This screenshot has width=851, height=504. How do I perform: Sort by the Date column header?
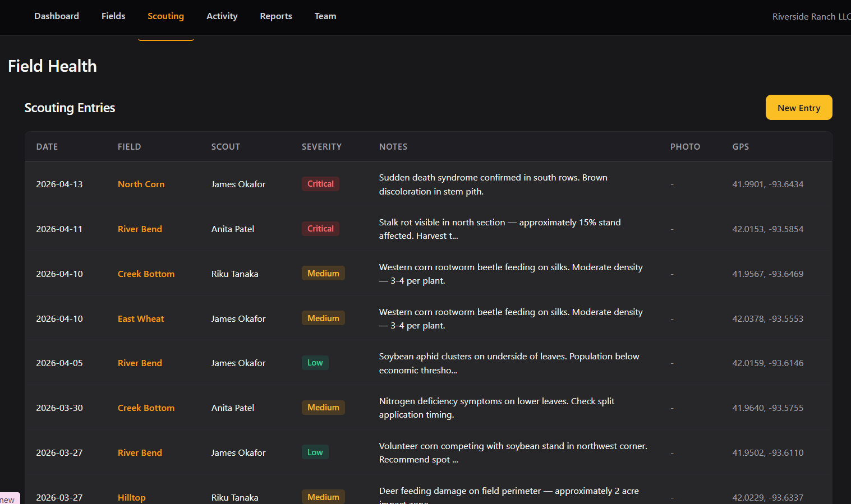[x=47, y=147]
